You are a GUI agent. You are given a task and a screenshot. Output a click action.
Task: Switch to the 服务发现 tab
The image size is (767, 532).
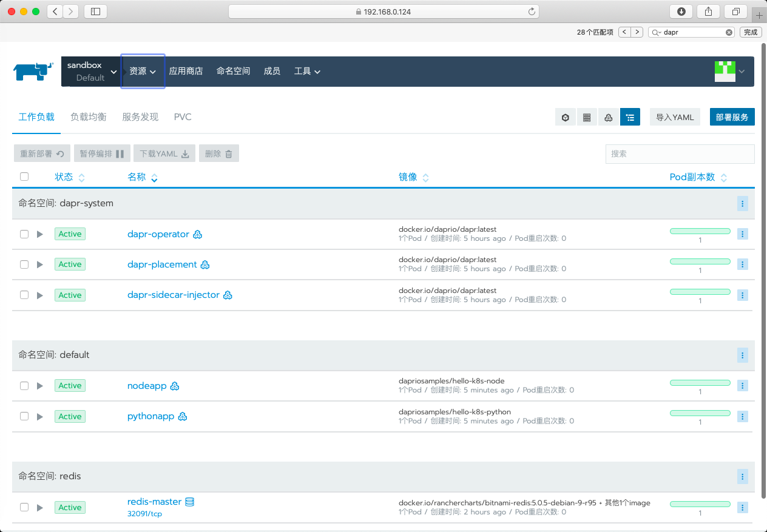[x=140, y=117]
